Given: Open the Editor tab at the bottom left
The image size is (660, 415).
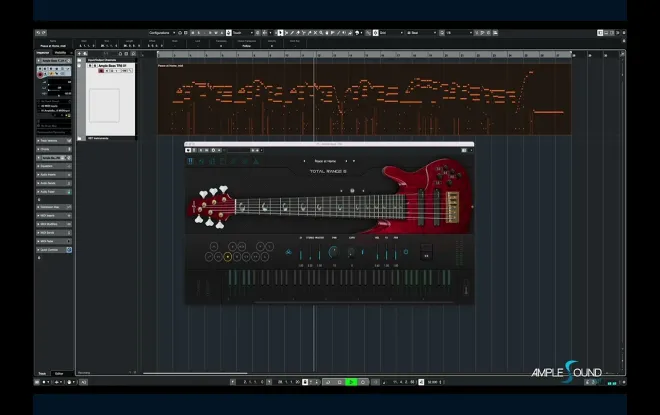Looking at the screenshot, I should [59, 373].
